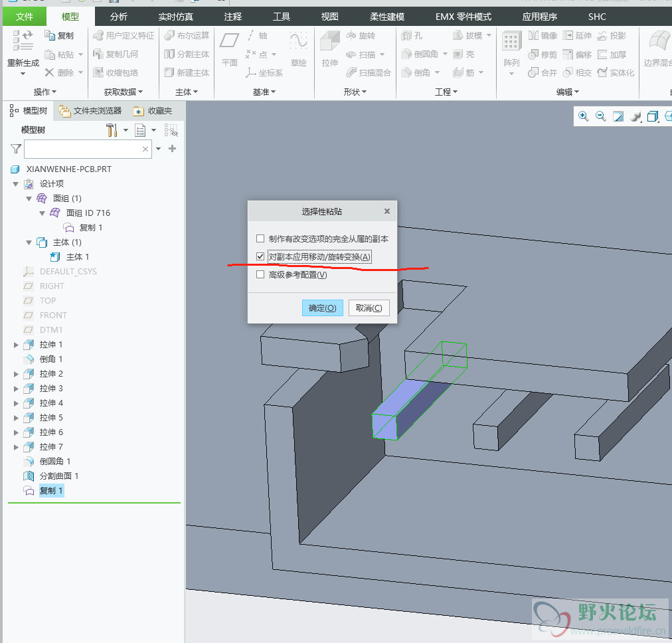Open the 操作 group dropdown
Viewport: 672px width, 643px height.
45,92
